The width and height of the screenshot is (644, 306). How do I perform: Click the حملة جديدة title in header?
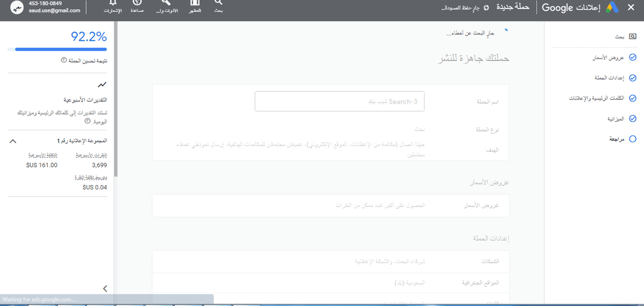[513, 8]
